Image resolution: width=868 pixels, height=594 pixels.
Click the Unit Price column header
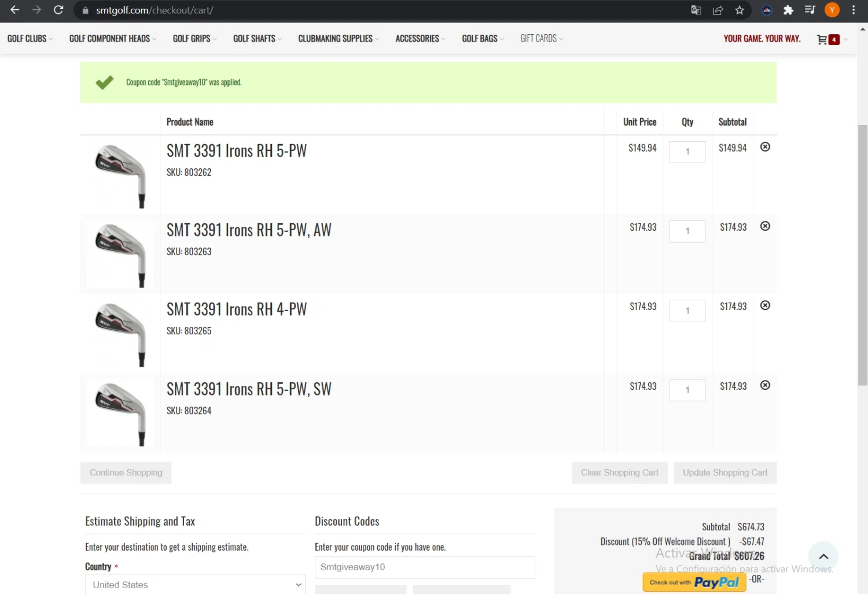click(639, 122)
